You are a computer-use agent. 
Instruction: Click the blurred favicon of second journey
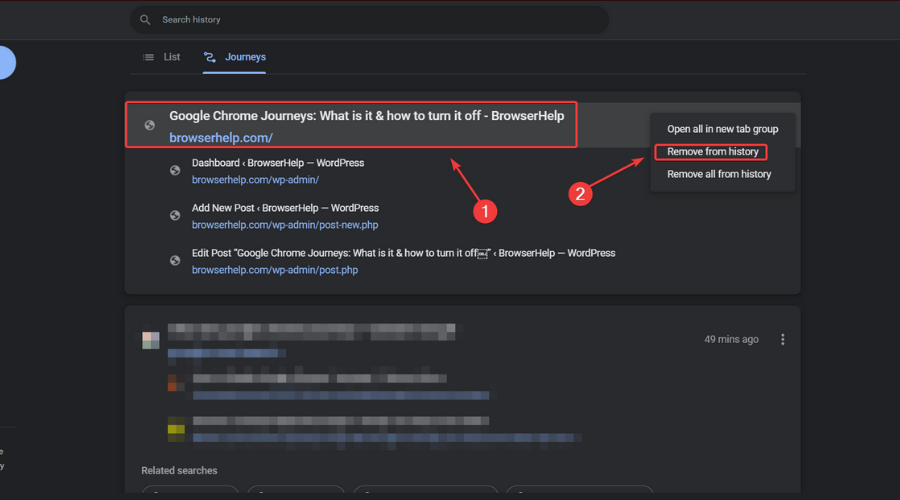click(x=151, y=340)
